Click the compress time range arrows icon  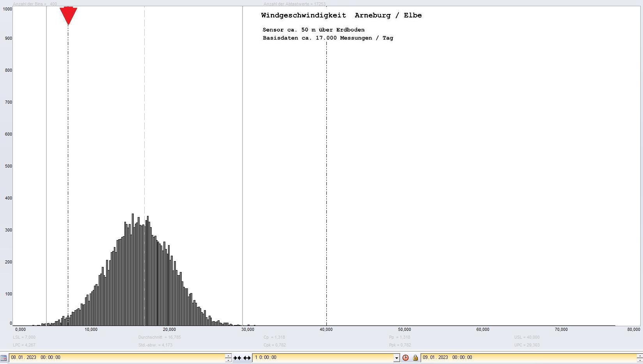237,358
